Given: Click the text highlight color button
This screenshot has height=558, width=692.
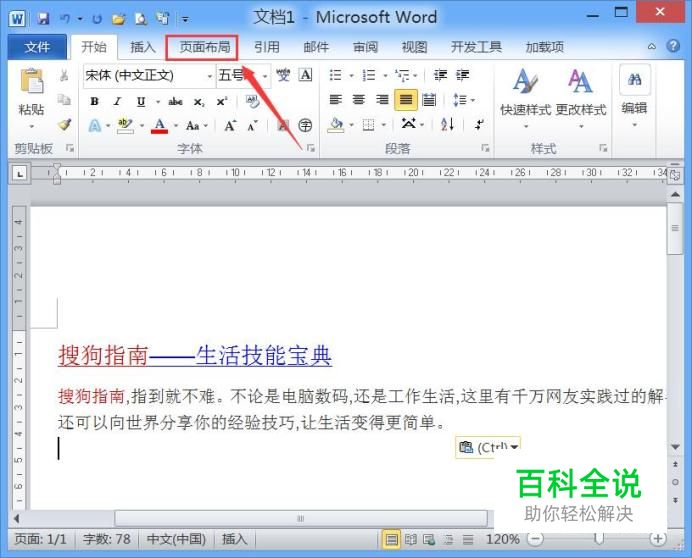Looking at the screenshot, I should tap(125, 126).
